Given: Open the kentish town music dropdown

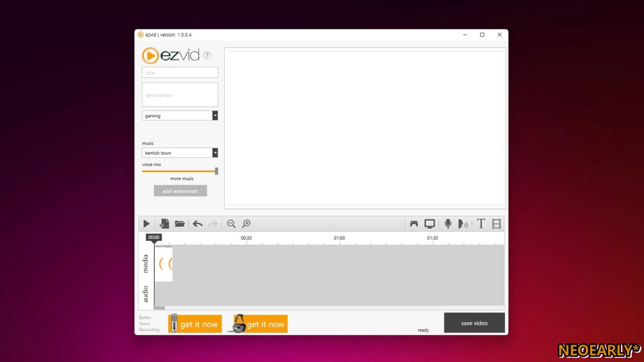Looking at the screenshot, I should coord(180,153).
